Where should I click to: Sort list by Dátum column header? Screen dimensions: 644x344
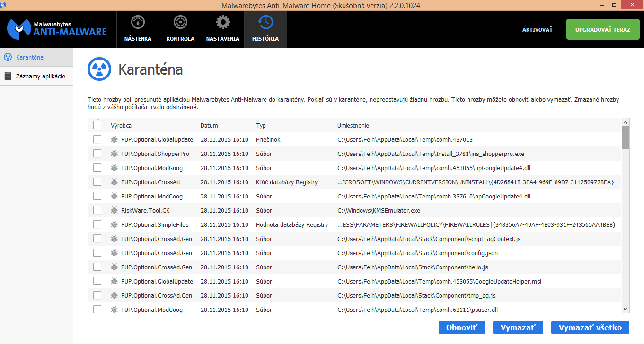coord(209,126)
